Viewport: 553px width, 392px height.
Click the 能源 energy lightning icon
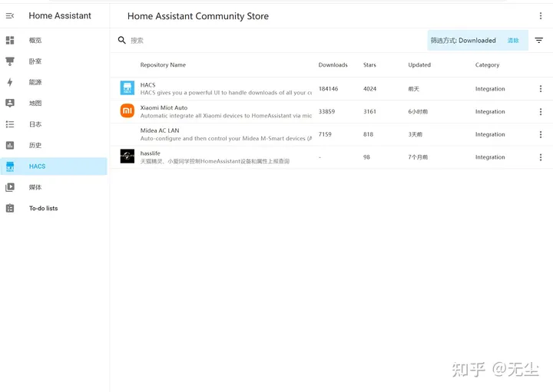tap(10, 82)
